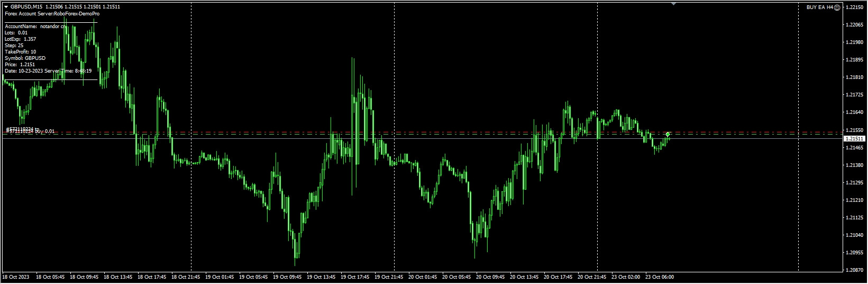The image size is (868, 284).
Task: Click the Forex Account Server text label
Action: coord(52,14)
